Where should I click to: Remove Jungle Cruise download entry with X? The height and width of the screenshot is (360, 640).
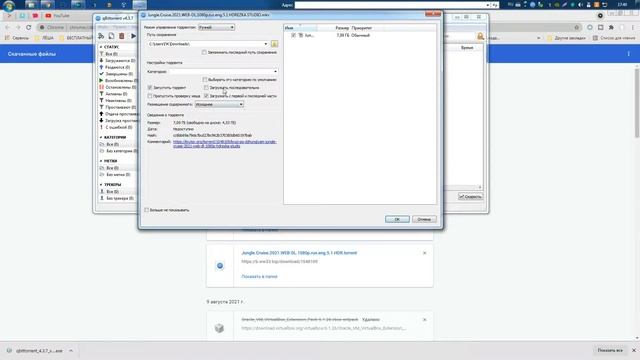point(424,253)
